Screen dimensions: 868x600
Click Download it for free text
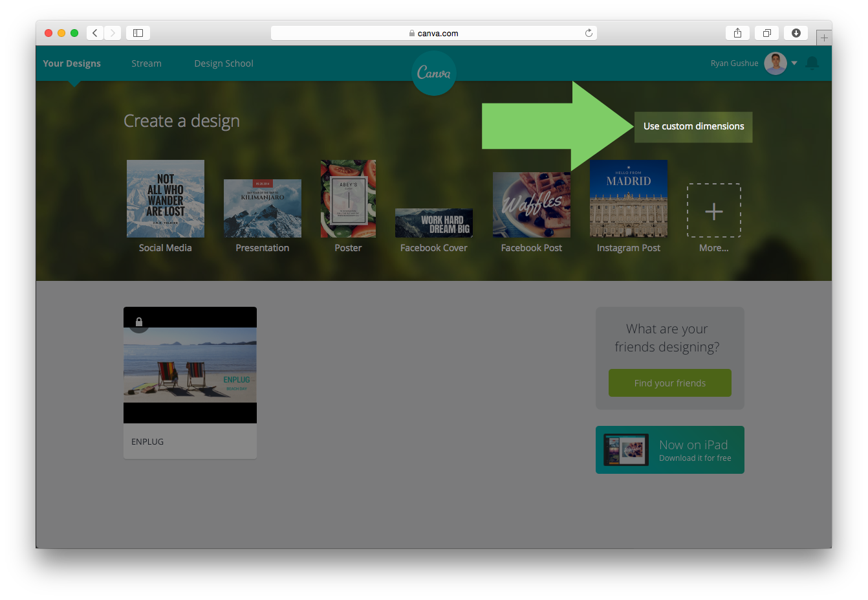click(695, 458)
